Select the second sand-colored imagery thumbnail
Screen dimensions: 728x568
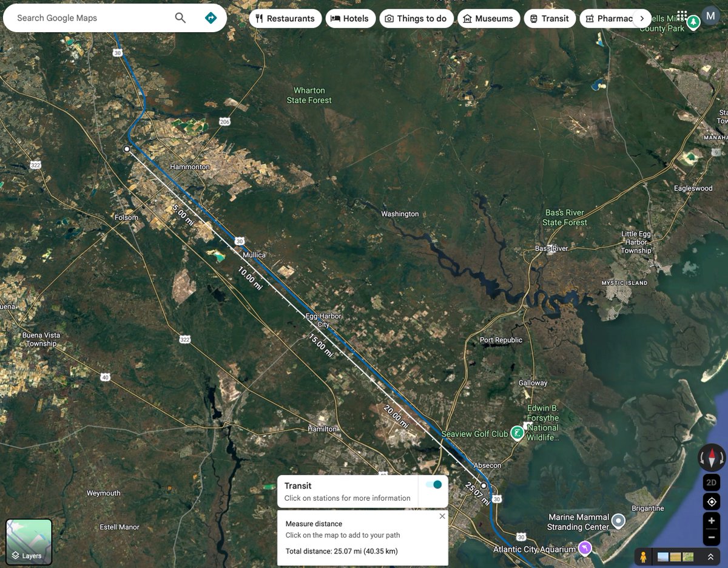(675, 556)
